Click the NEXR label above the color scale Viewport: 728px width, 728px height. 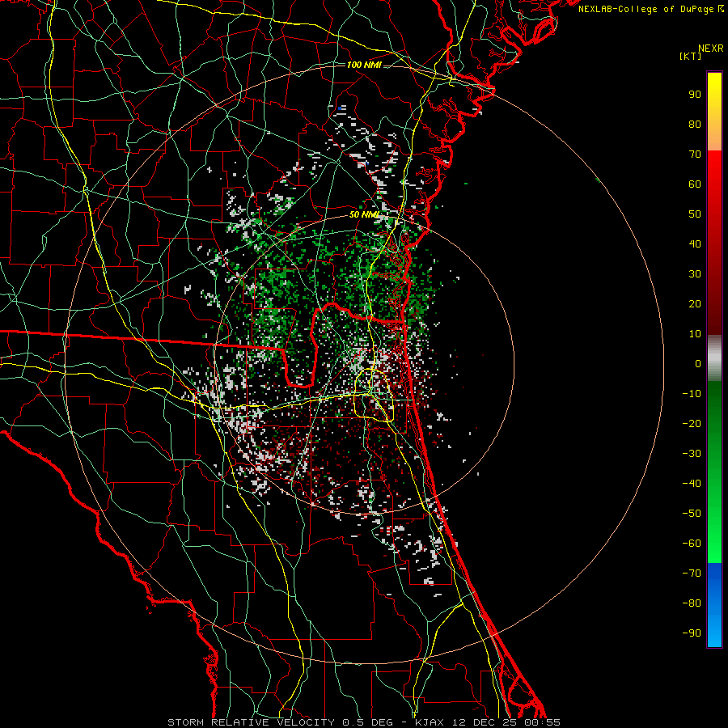710,49
